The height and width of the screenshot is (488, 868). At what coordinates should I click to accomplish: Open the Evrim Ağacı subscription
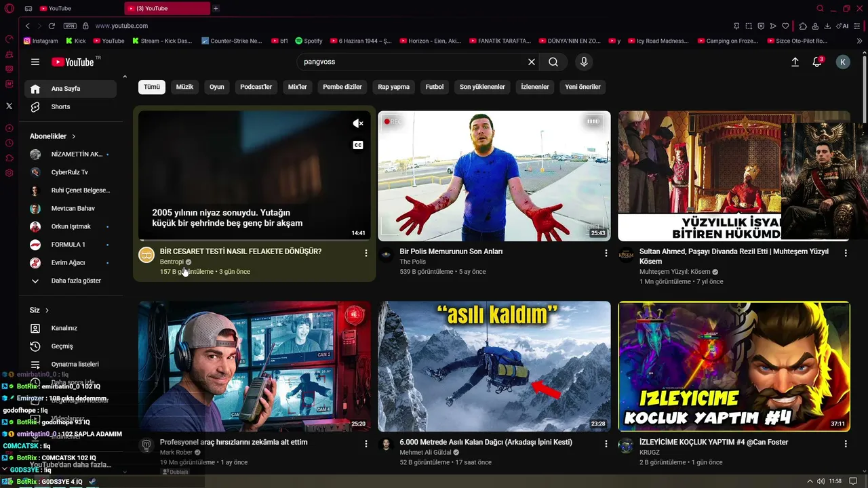(x=71, y=262)
